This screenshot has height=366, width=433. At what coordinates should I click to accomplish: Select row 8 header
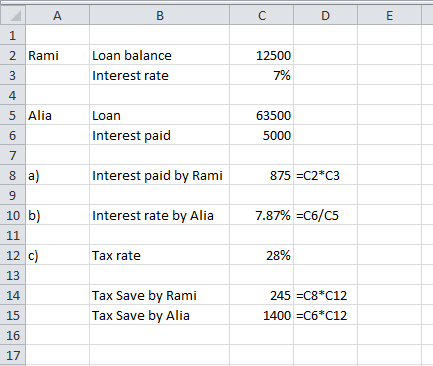coord(13,175)
